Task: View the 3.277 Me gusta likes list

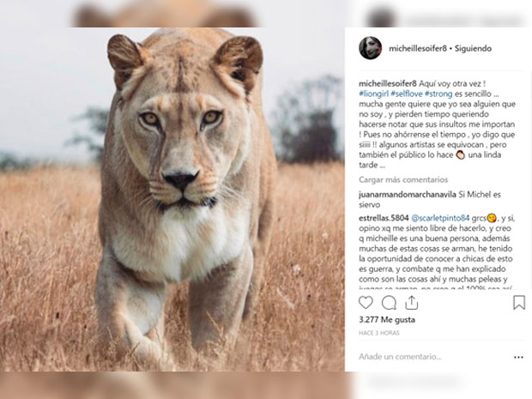Action: point(387,319)
